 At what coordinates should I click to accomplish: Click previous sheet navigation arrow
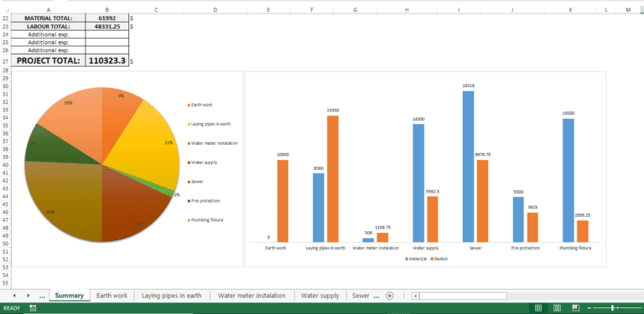coord(14,296)
